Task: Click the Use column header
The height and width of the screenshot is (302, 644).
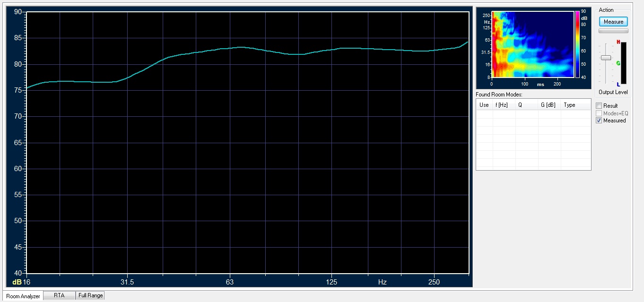Action: coord(484,105)
